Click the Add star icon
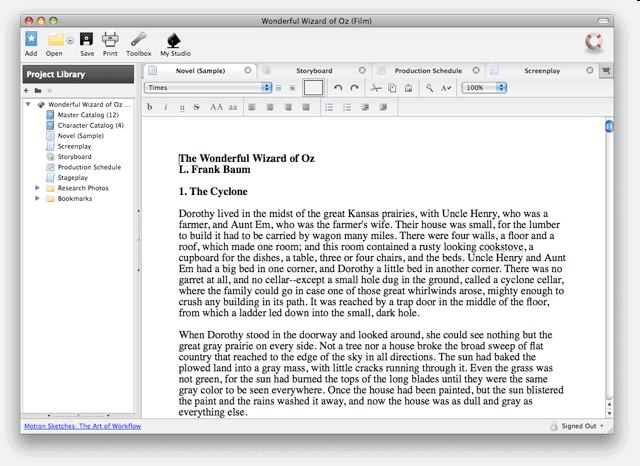Screen dimensions: 640x466 (31, 39)
